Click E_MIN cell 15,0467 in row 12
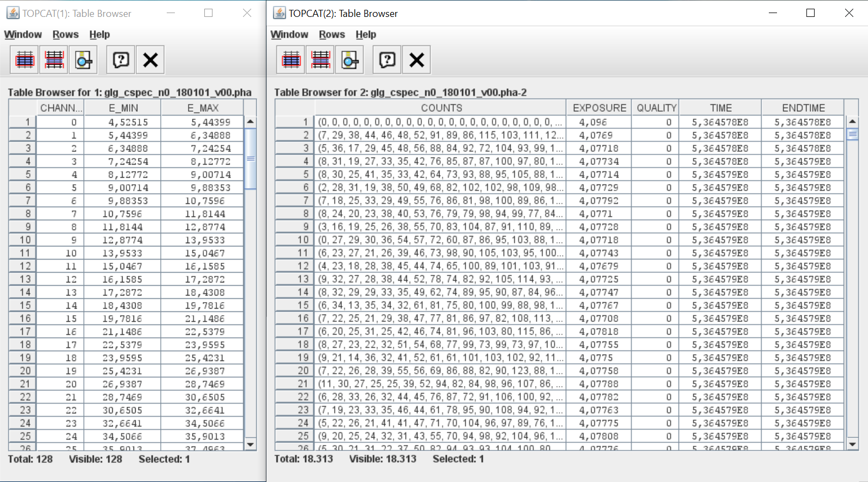The height and width of the screenshot is (482, 868). pos(123,266)
